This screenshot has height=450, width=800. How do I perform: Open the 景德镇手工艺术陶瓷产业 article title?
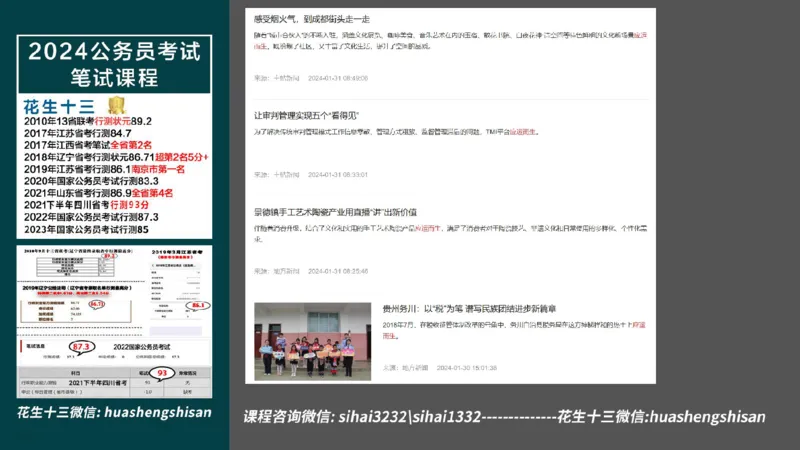pyautogui.click(x=335, y=212)
